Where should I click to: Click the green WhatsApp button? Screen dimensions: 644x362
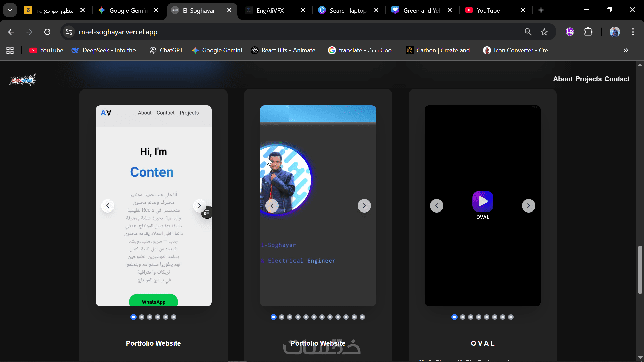[153, 301]
